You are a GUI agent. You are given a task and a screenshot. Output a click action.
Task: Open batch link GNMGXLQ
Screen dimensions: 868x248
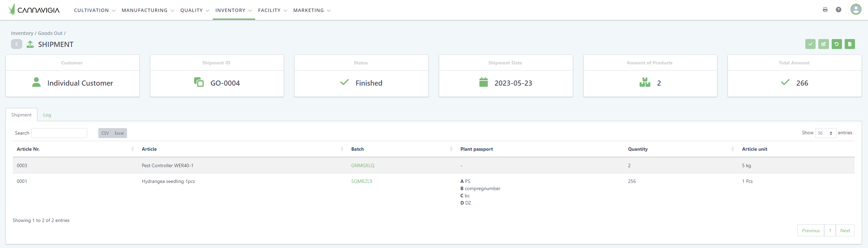click(362, 165)
